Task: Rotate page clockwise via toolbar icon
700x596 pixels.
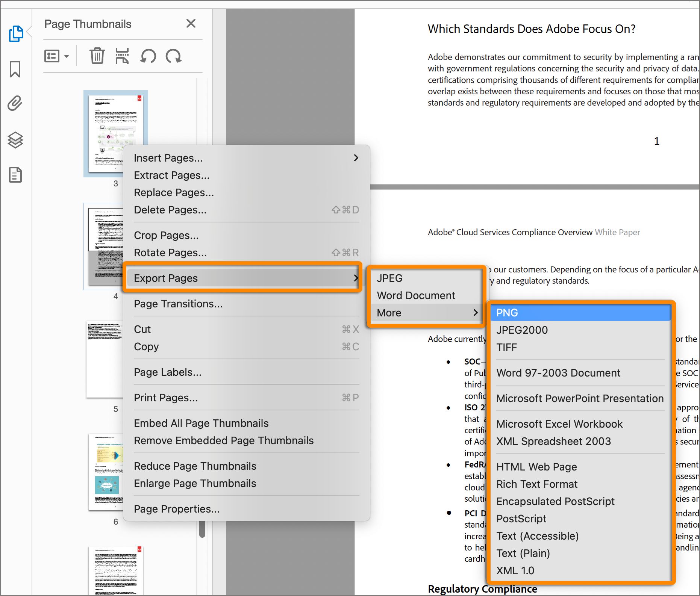Action: pyautogui.click(x=173, y=56)
